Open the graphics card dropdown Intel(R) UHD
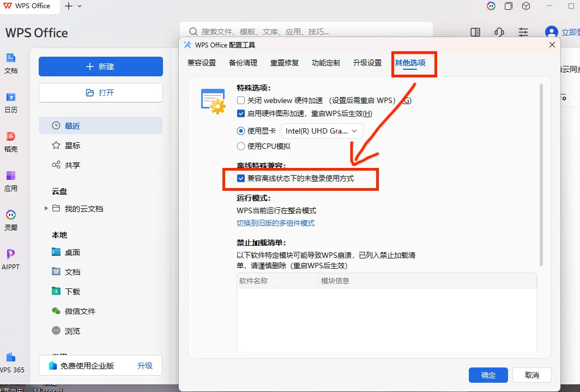This screenshot has width=580, height=392. (x=322, y=131)
